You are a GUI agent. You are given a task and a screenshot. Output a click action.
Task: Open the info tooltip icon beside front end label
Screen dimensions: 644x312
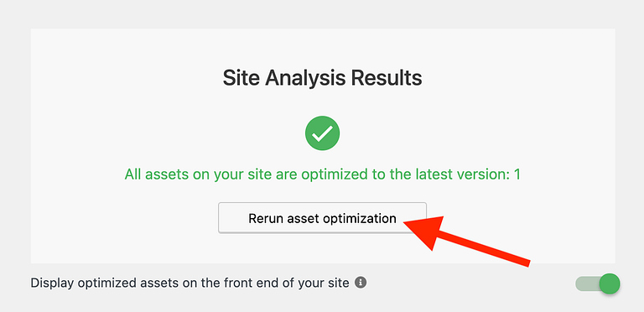[x=361, y=283]
